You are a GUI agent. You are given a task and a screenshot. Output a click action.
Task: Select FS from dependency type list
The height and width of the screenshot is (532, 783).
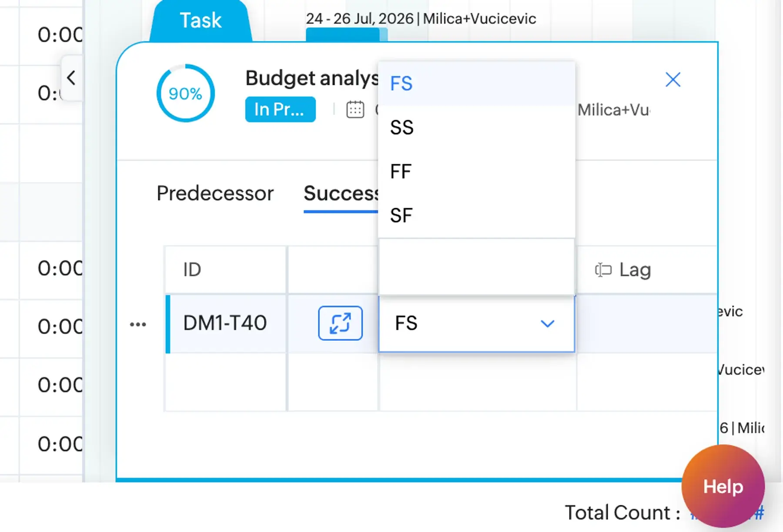[x=477, y=83]
